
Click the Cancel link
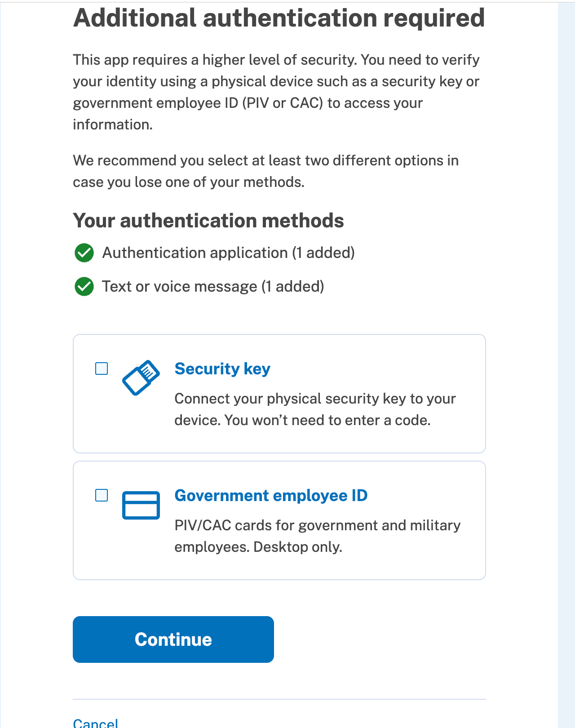click(95, 723)
